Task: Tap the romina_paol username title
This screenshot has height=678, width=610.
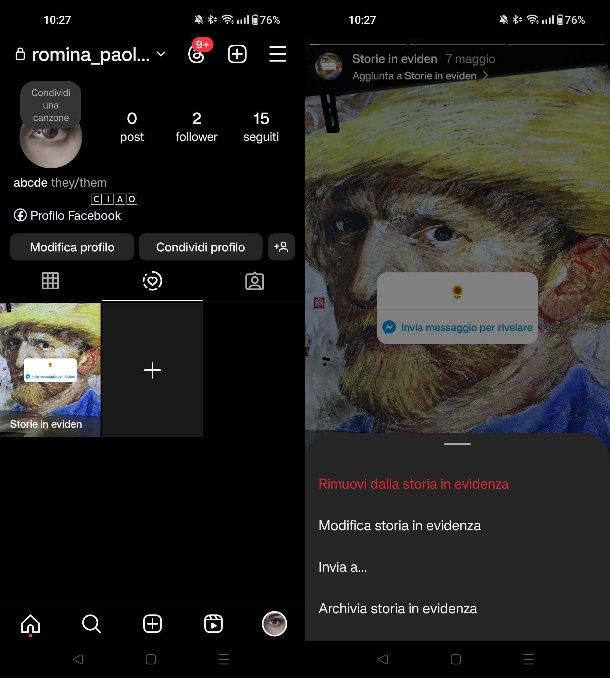Action: click(90, 55)
